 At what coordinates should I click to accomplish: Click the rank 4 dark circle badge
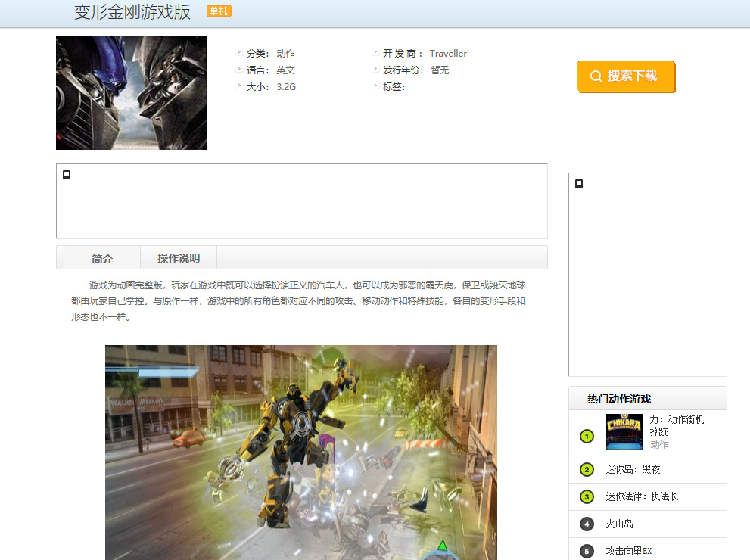tap(587, 524)
